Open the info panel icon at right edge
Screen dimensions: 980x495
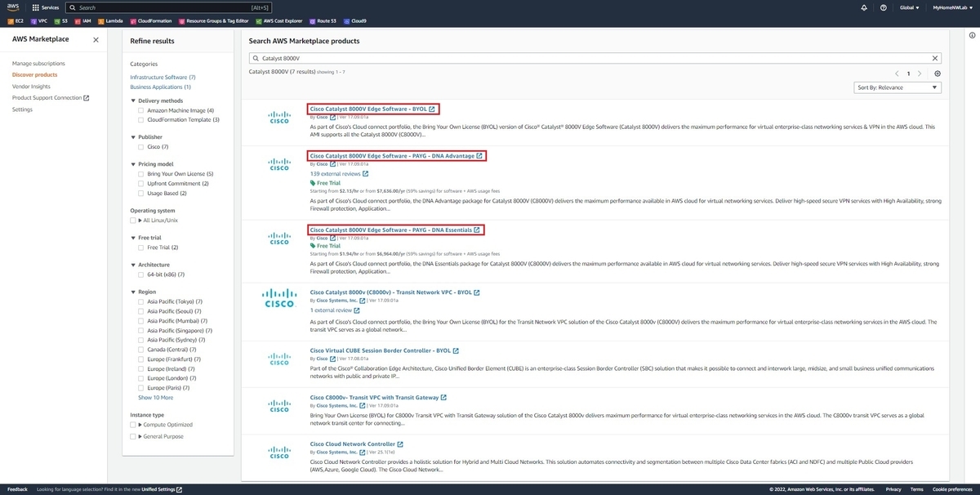point(971,35)
